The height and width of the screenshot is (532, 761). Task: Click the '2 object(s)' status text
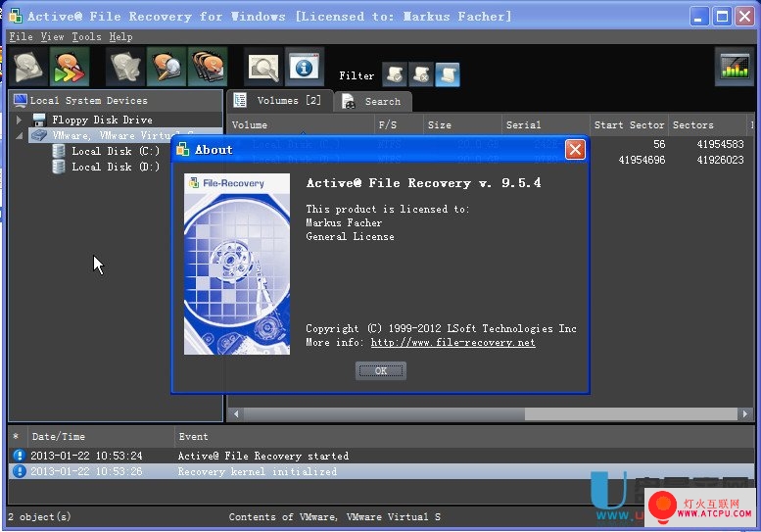[39, 516]
